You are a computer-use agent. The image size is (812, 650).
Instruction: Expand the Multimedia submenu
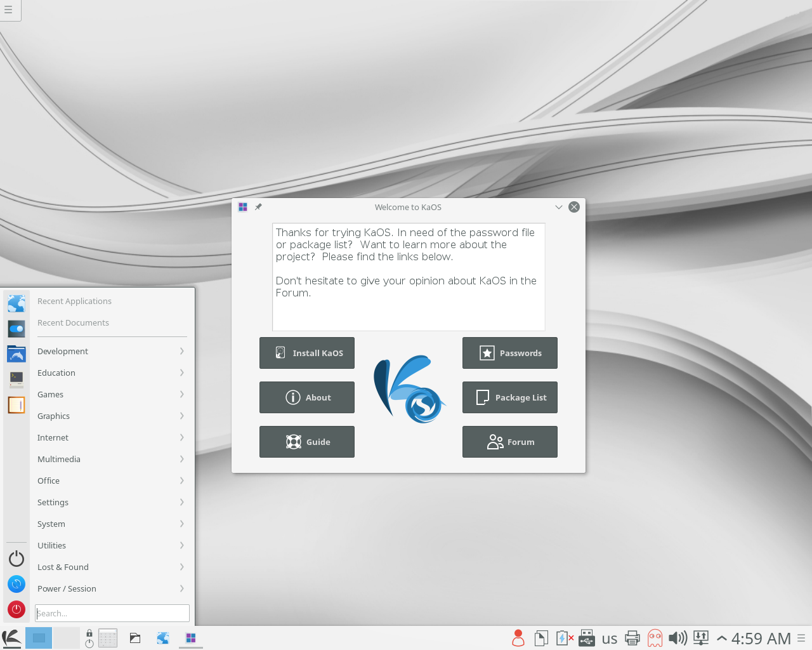[111, 459]
